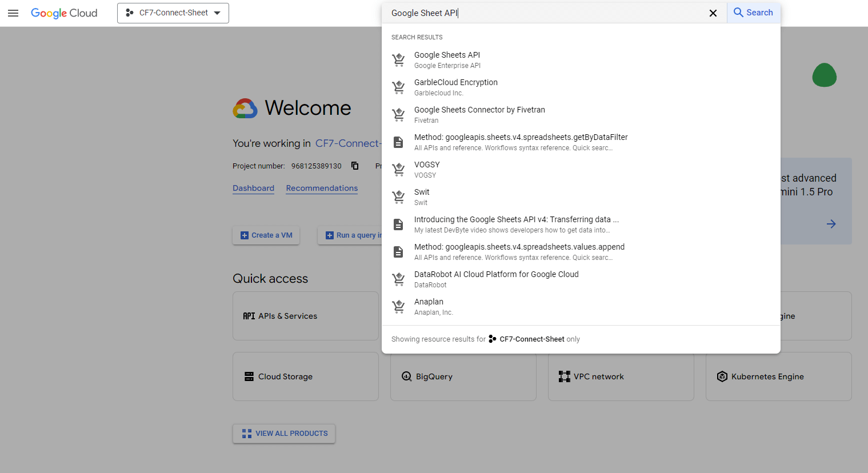Open spreadsheets.values.append method result
868x473 pixels.
(x=581, y=251)
